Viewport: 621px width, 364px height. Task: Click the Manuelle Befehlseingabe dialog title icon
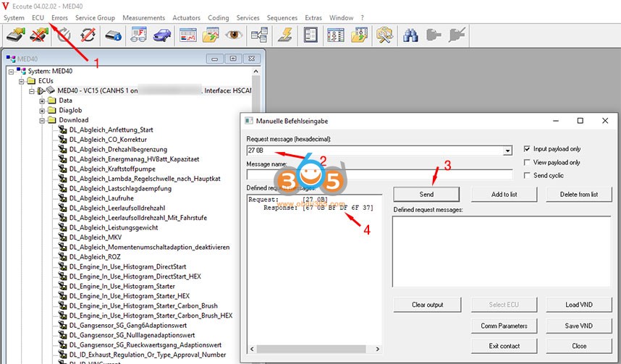tap(249, 121)
